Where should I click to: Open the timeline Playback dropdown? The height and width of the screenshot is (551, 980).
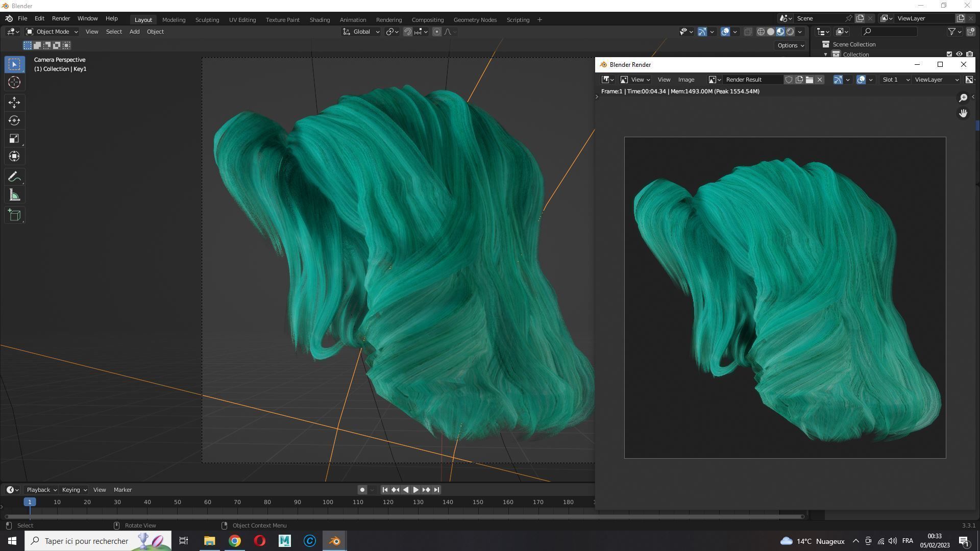point(41,490)
